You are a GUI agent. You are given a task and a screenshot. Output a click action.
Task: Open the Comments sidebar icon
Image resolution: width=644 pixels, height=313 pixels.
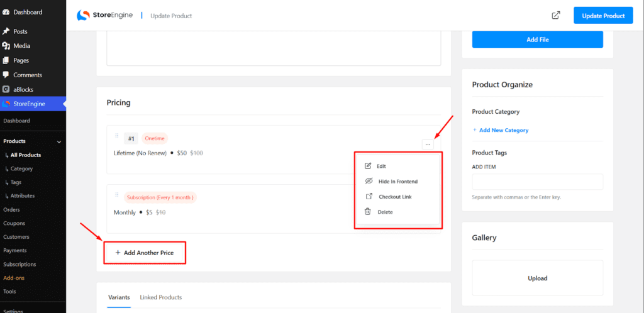(x=6, y=75)
